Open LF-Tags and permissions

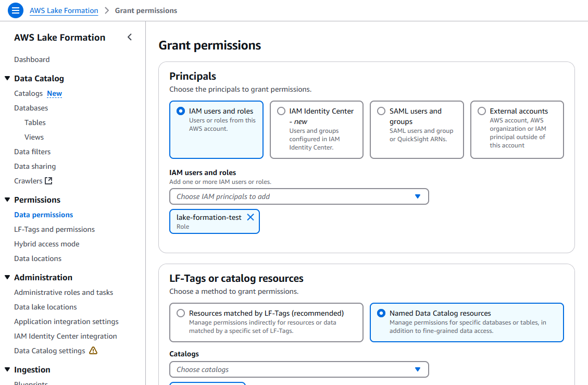pos(54,229)
